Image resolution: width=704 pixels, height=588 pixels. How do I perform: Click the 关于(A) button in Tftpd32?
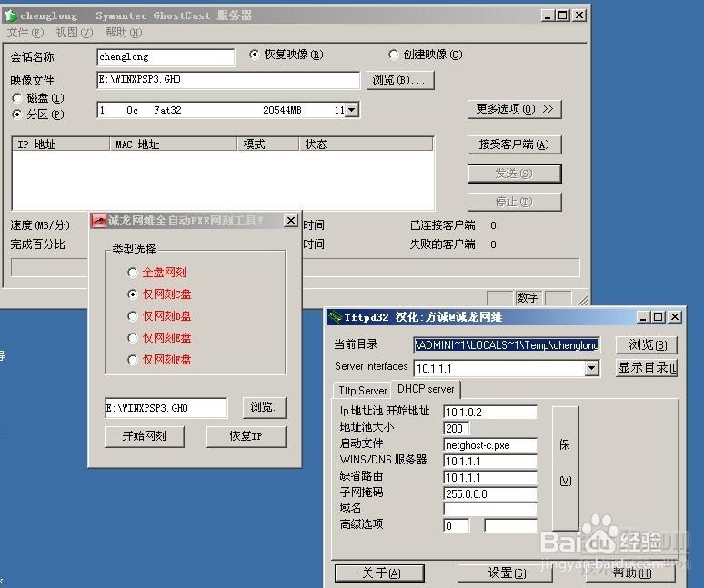(x=380, y=573)
